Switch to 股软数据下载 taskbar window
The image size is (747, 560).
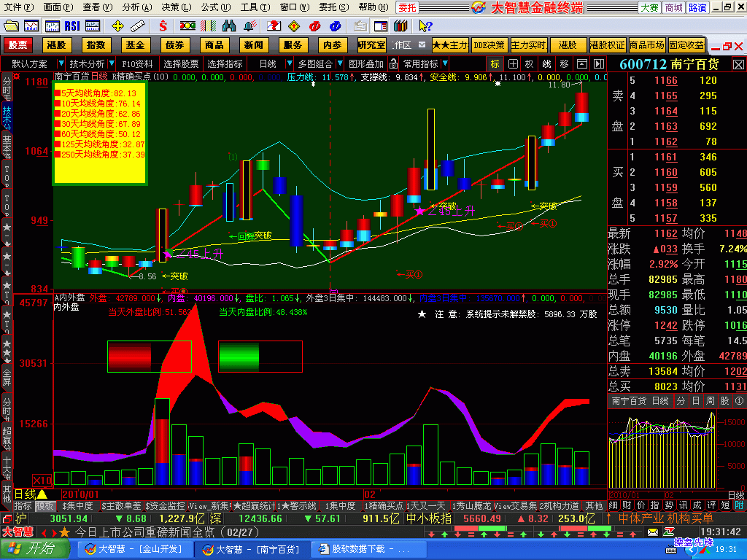point(369,549)
